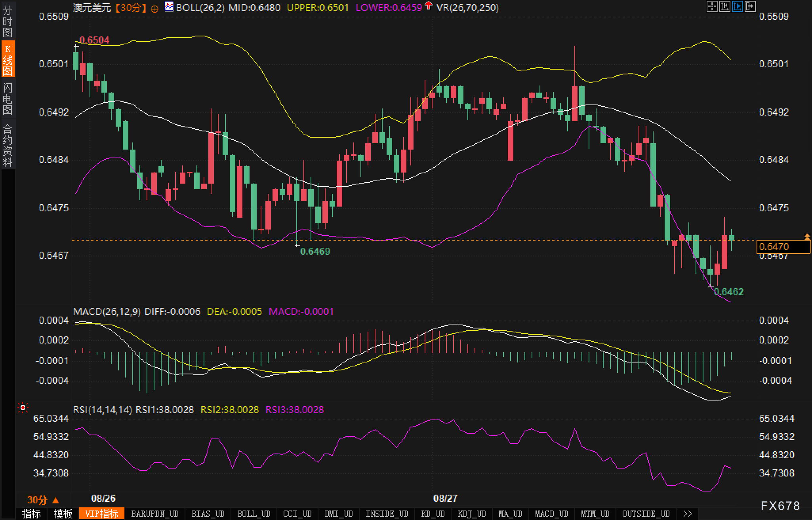Click the MACD_UD indicator button
This screenshot has width=812, height=520.
[x=552, y=514]
